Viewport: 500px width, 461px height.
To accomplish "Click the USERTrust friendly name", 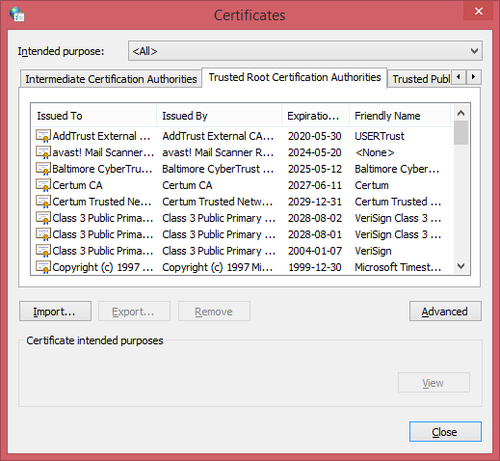I will click(x=379, y=136).
